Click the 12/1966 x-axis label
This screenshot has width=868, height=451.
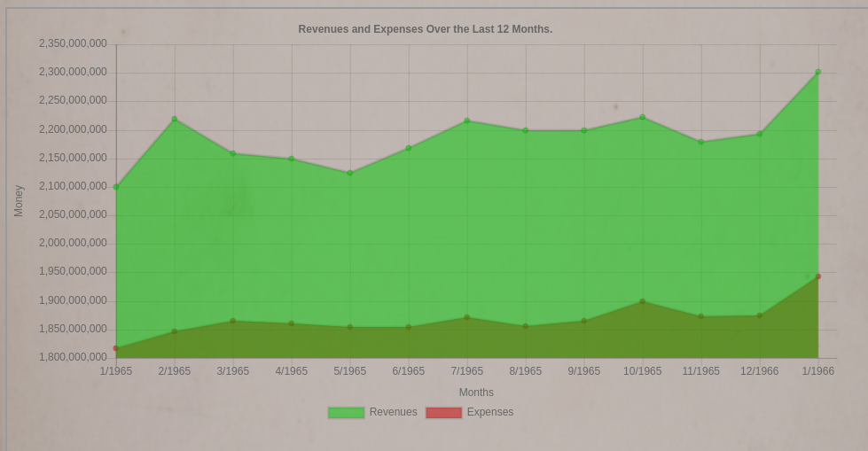pyautogui.click(x=759, y=371)
